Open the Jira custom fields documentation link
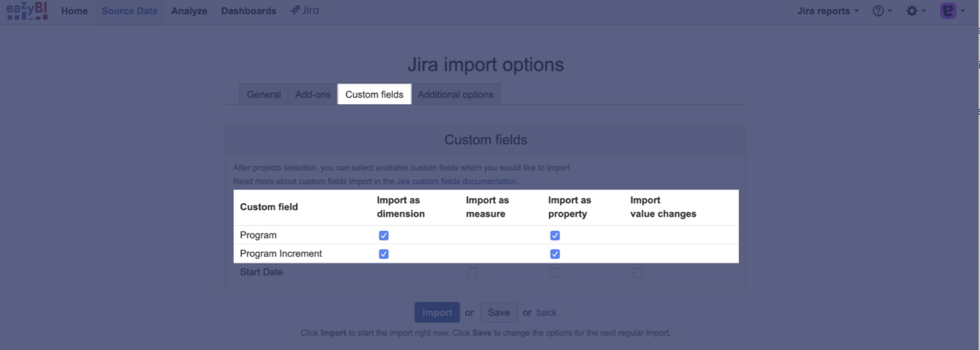980x350 pixels. [456, 181]
